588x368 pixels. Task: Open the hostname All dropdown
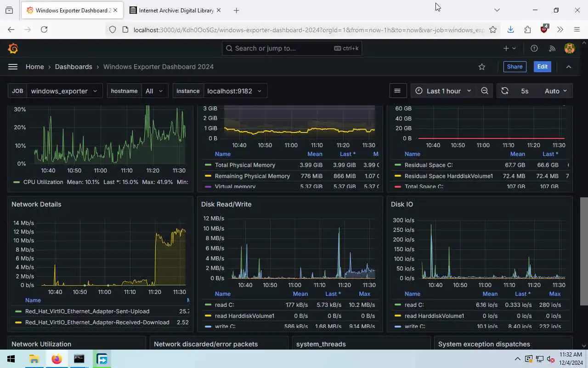(x=155, y=91)
